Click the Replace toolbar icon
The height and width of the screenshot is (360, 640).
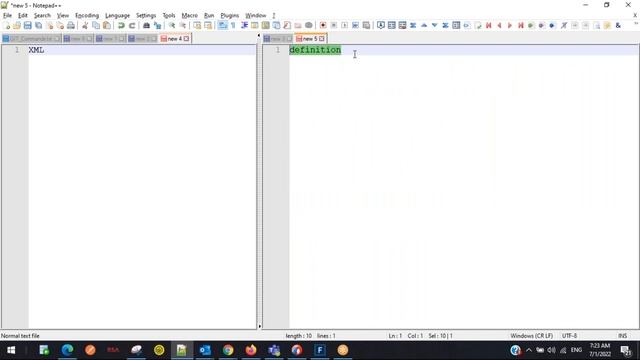pos(157,25)
